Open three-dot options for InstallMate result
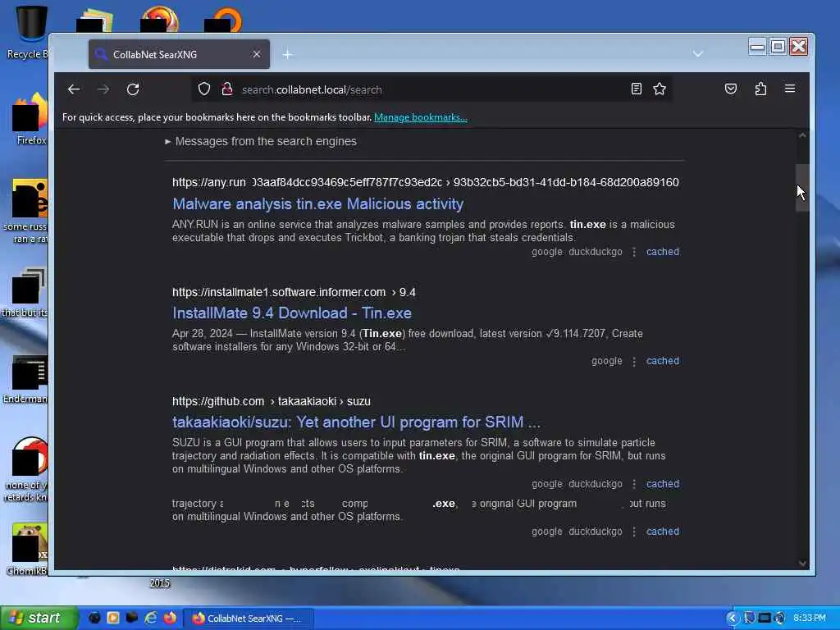 coord(634,362)
